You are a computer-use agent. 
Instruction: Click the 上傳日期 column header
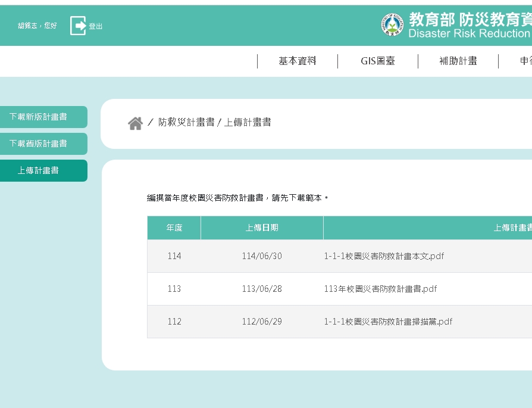pos(262,228)
